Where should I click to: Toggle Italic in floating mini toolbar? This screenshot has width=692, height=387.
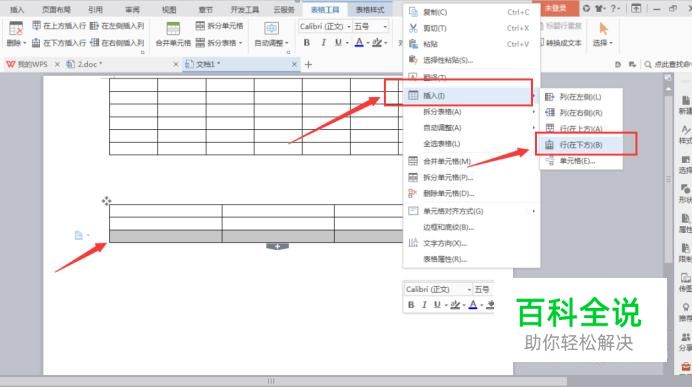pos(424,305)
